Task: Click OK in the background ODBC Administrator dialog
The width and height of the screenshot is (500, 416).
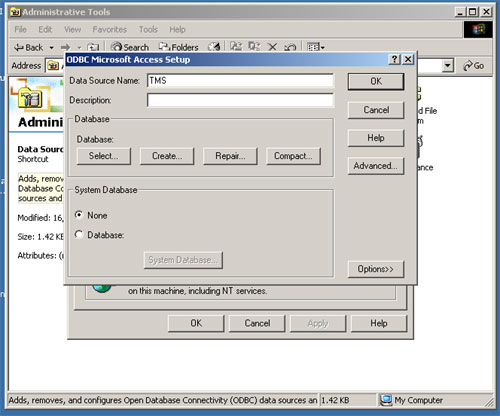Action: (x=196, y=323)
